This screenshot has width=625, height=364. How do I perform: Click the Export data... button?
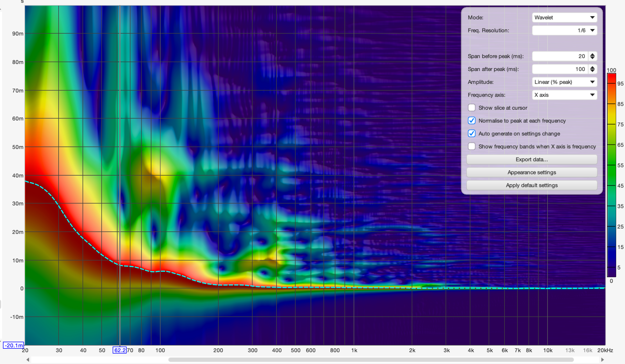[x=532, y=159]
